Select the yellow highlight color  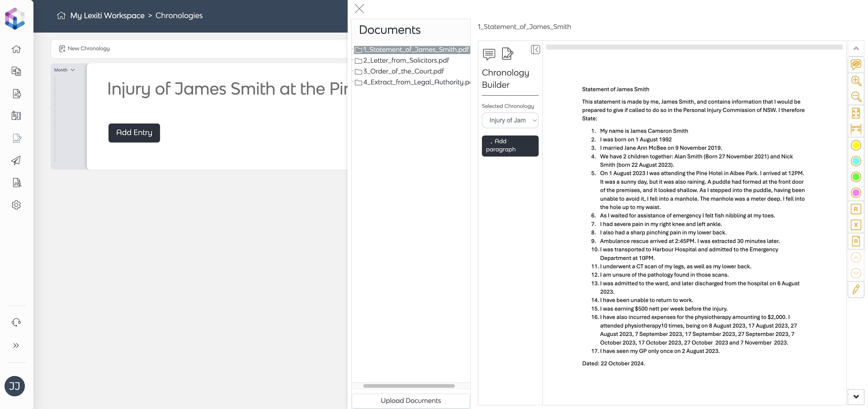click(x=856, y=145)
